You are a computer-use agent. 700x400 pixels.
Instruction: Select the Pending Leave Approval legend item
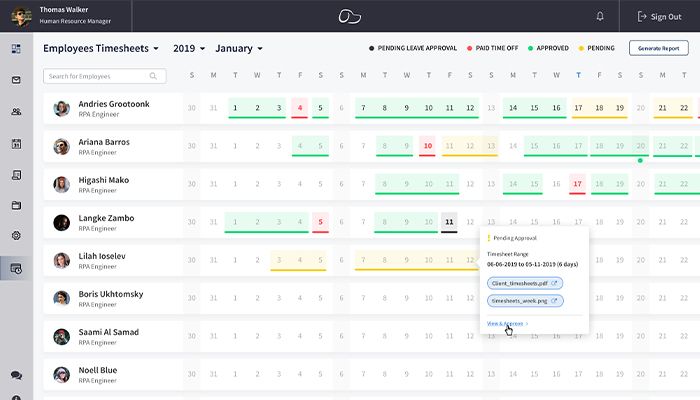[x=413, y=48]
